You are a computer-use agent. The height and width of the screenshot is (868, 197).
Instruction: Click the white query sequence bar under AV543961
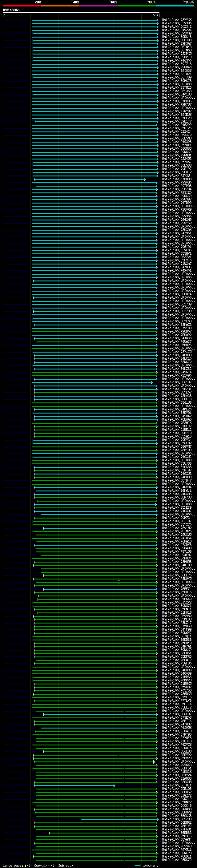81,12
